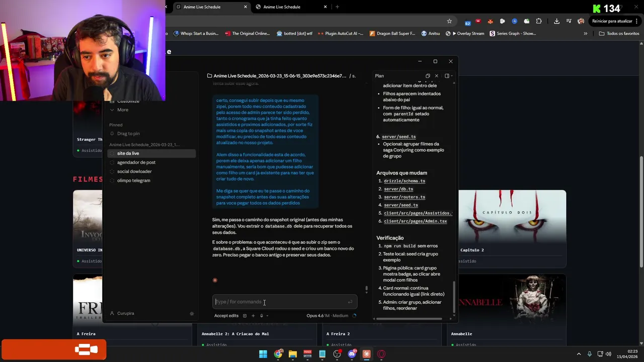Open the MetaMask fox extension
644x362 pixels.
(490, 21)
